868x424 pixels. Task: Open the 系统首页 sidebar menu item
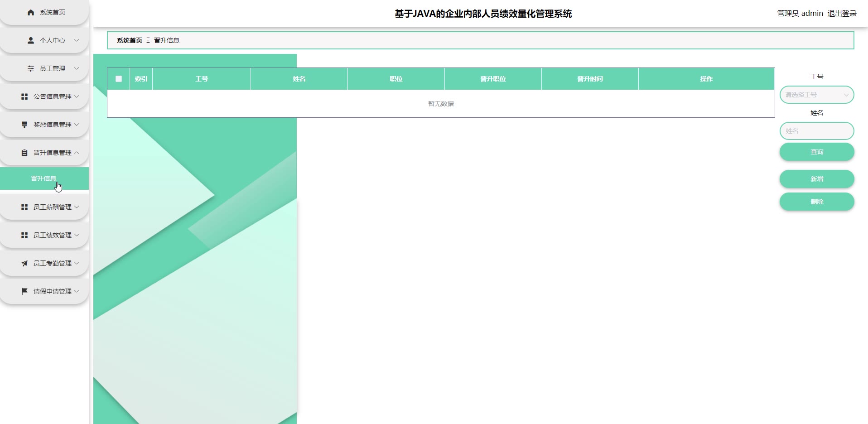44,12
